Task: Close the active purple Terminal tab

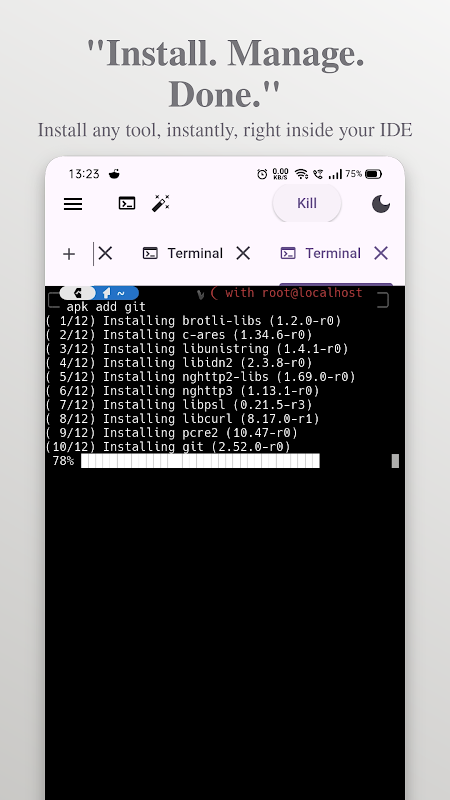Action: click(381, 253)
